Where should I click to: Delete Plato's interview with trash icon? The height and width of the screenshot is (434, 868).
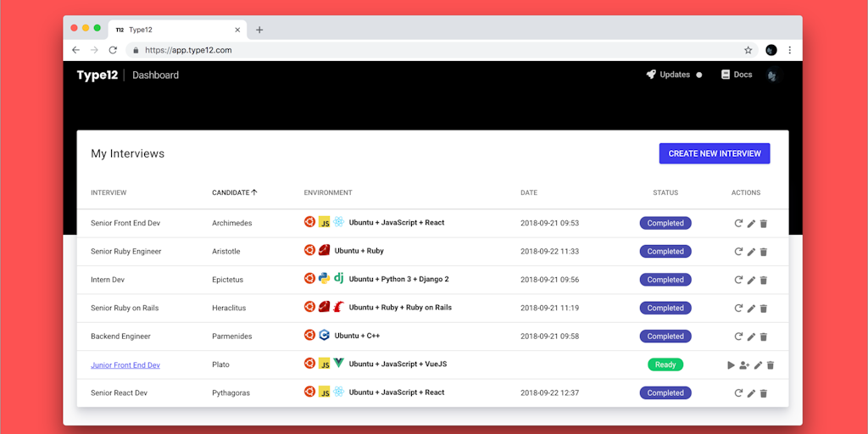(x=771, y=364)
